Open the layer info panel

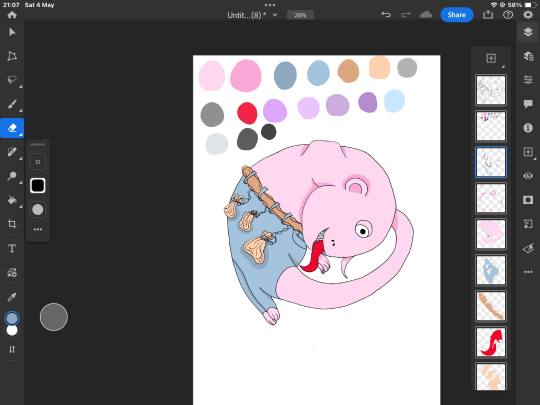pos(528,128)
